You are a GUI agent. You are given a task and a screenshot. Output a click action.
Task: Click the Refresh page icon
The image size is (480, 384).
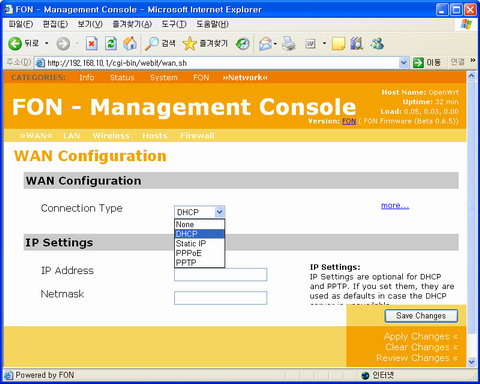[111, 43]
